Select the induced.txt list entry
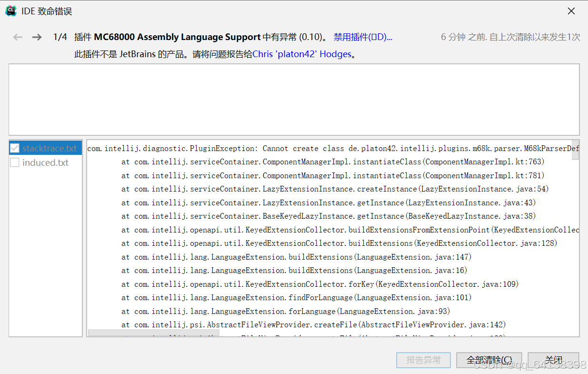The image size is (588, 374). click(46, 162)
